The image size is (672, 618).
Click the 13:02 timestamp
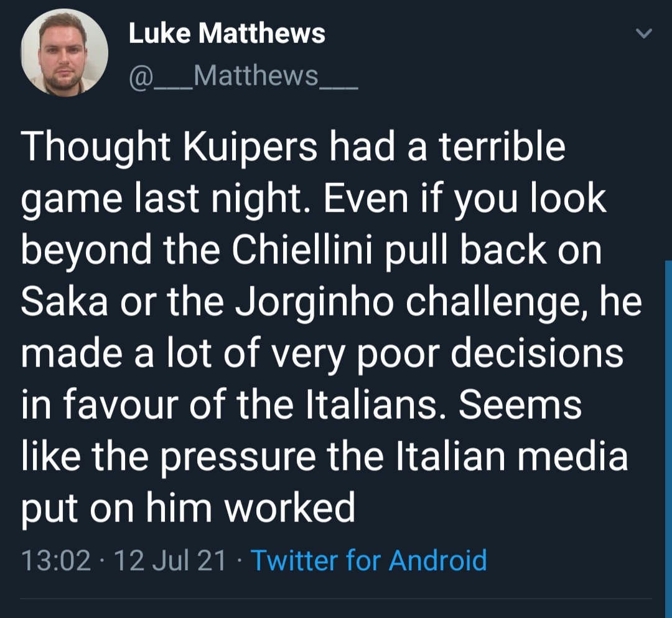pos(56,561)
